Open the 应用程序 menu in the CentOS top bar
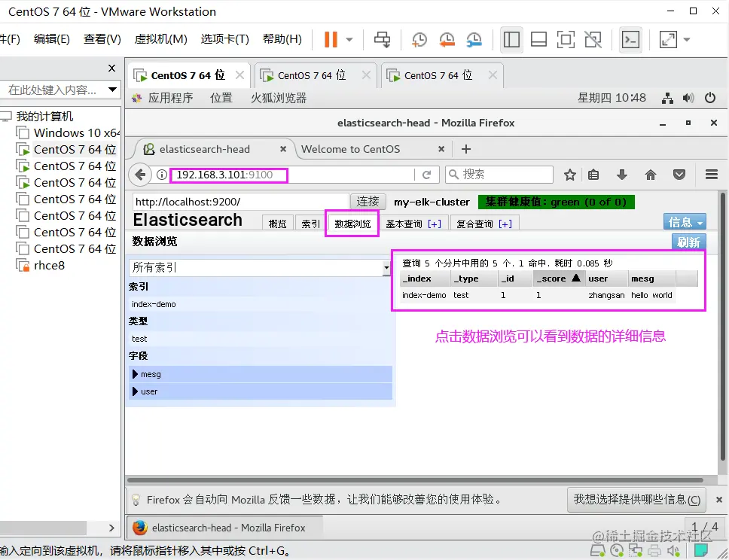Screen dimensions: 729x560 (x=169, y=98)
